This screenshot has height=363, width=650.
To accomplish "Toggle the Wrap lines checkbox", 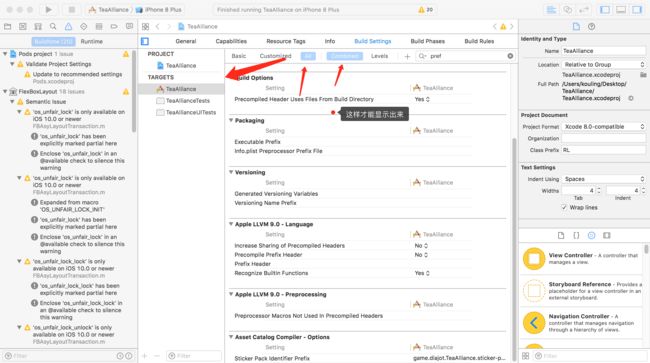I will point(564,207).
